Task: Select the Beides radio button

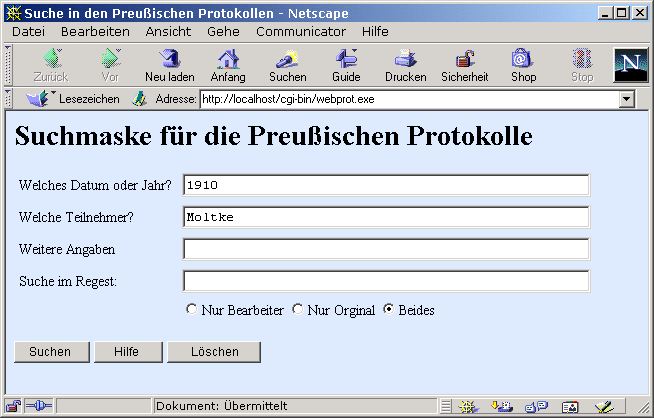Action: [x=388, y=309]
